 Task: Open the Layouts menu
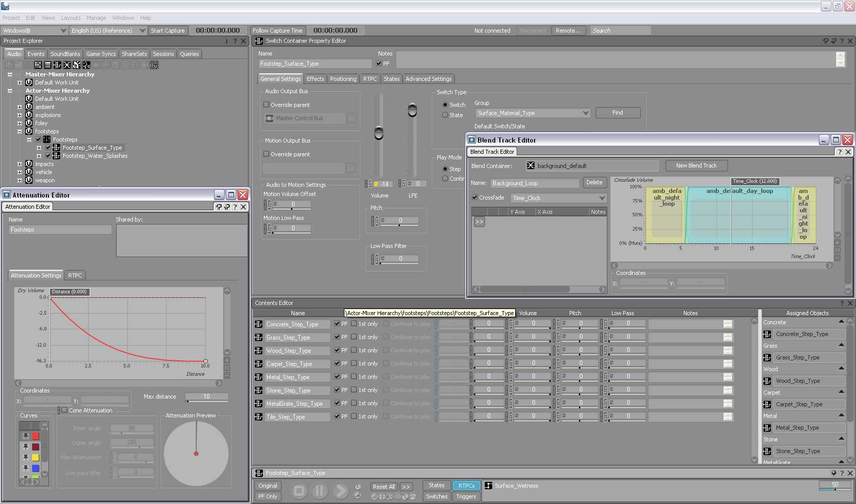click(x=71, y=18)
